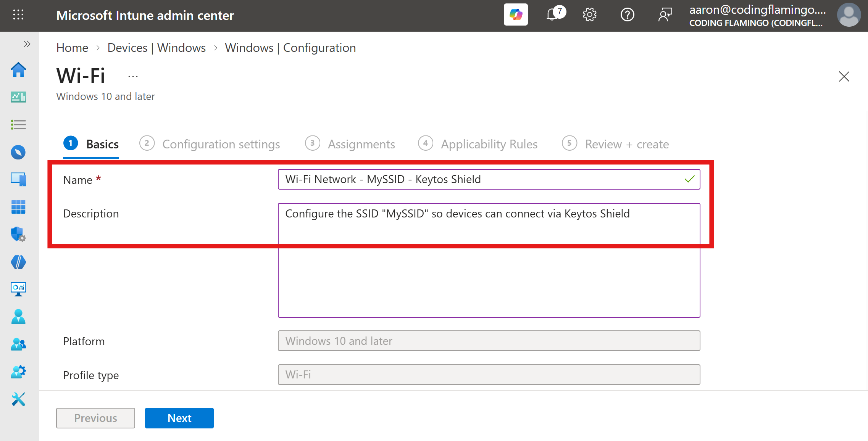The image size is (868, 441).
Task: Open Groups in the sidebar
Action: pos(18,344)
